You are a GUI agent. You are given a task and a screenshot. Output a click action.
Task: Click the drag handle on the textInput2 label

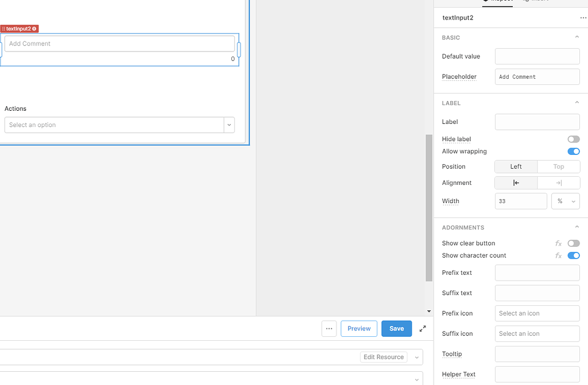[4, 28]
